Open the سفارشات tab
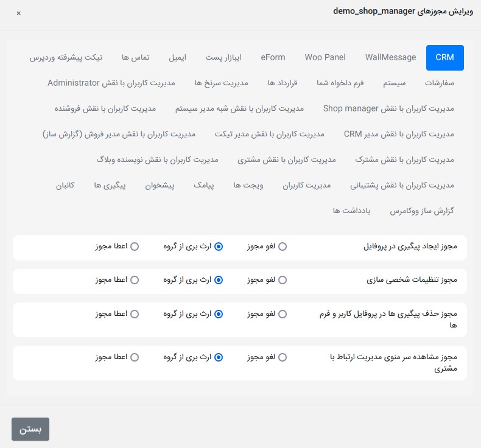Image resolution: width=481 pixels, height=448 pixels. (438, 83)
